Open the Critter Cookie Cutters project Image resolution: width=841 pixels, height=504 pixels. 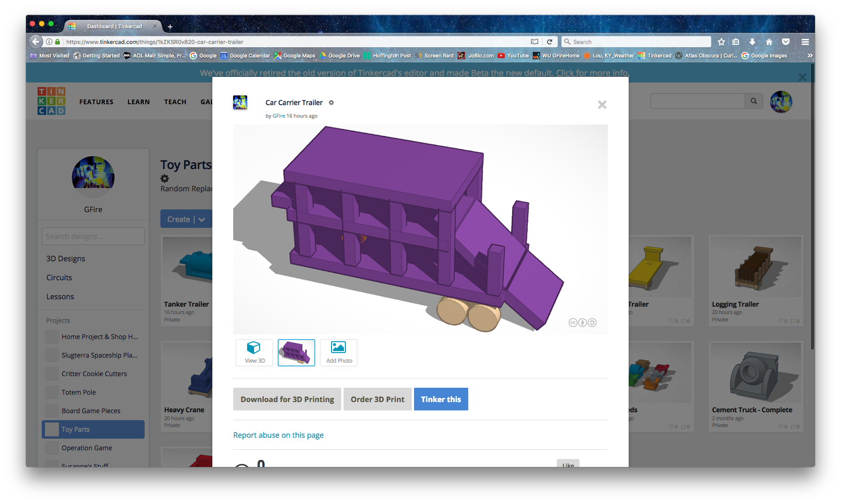(x=93, y=374)
